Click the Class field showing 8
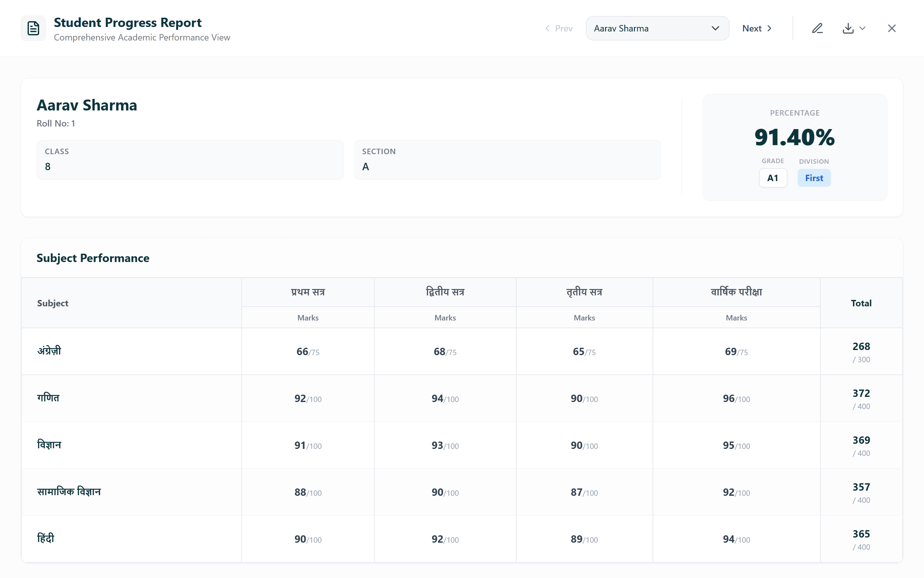The height and width of the screenshot is (578, 924). click(x=190, y=160)
